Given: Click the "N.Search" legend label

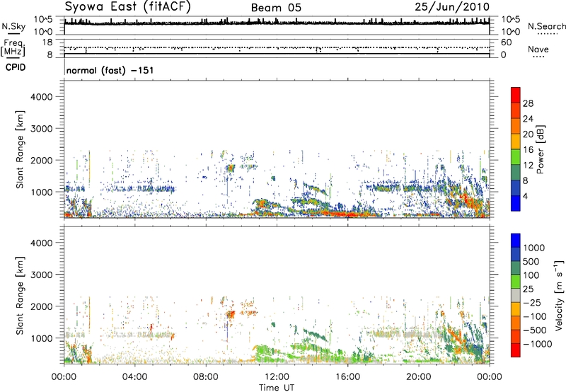Looking at the screenshot, I should (546, 26).
